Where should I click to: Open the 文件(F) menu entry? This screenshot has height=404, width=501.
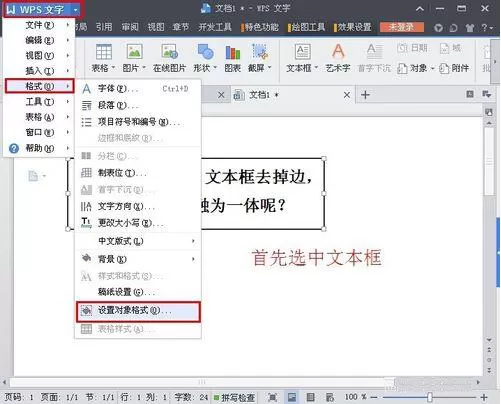coord(39,25)
